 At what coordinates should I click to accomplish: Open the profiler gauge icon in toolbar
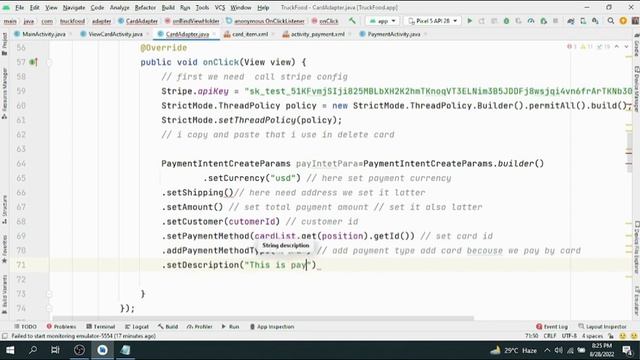[x=531, y=21]
